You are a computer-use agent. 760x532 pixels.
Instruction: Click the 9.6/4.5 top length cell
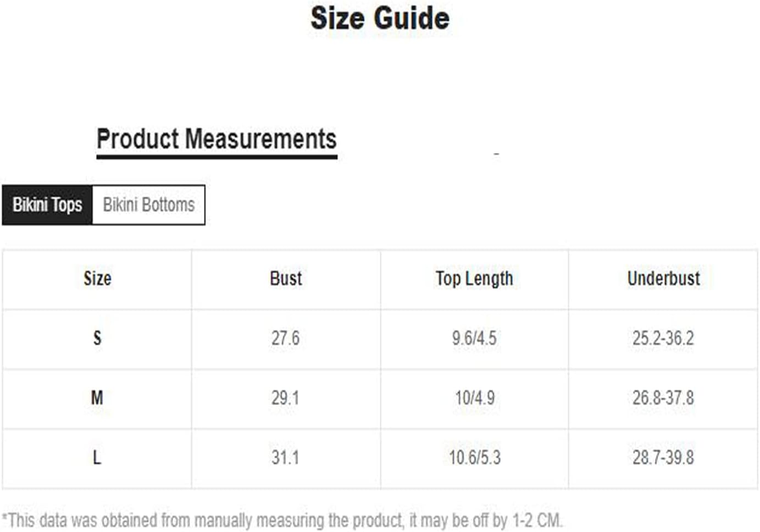pyautogui.click(x=474, y=338)
